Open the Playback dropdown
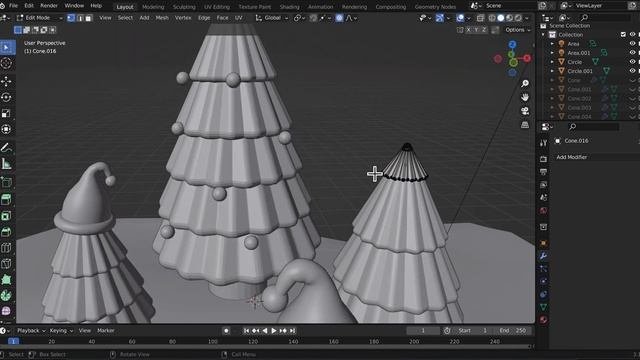 click(31, 331)
